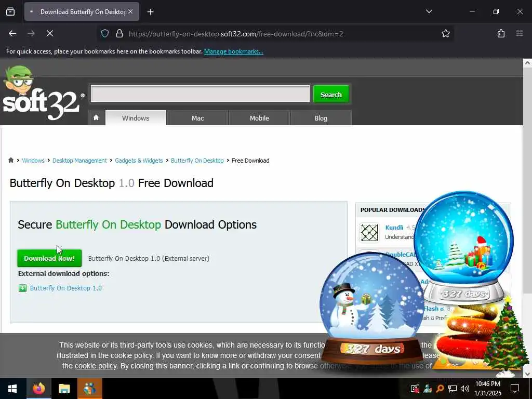Click the green Search button

(331, 95)
